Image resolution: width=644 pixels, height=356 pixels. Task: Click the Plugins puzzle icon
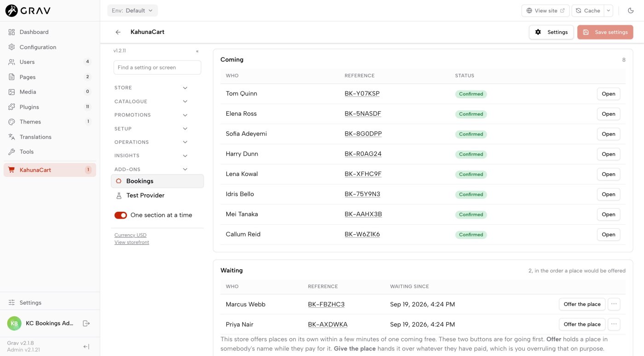coord(11,107)
